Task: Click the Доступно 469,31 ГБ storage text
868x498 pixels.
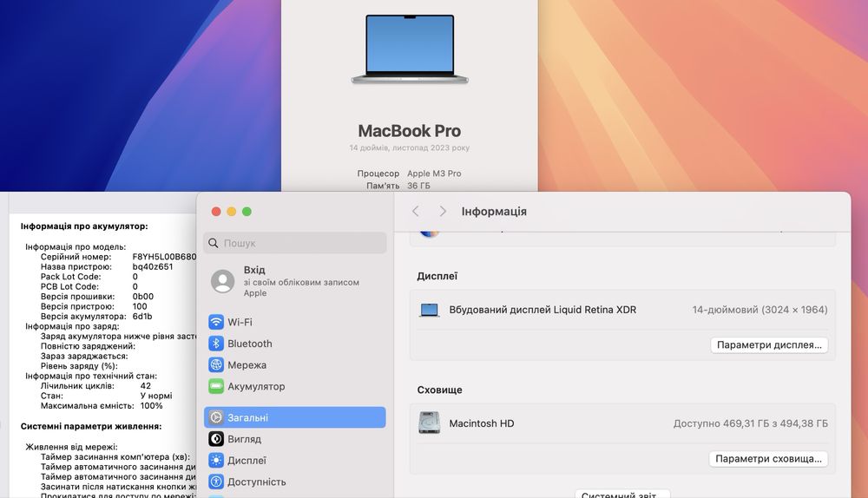Action: coord(750,423)
